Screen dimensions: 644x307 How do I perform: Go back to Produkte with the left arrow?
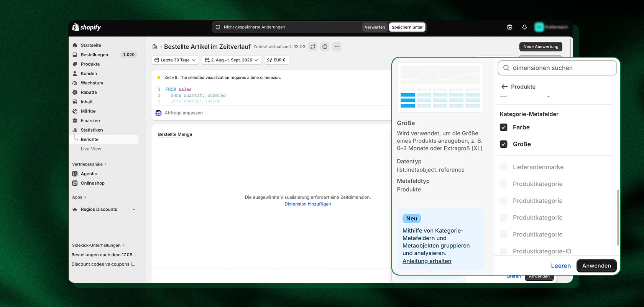point(504,87)
